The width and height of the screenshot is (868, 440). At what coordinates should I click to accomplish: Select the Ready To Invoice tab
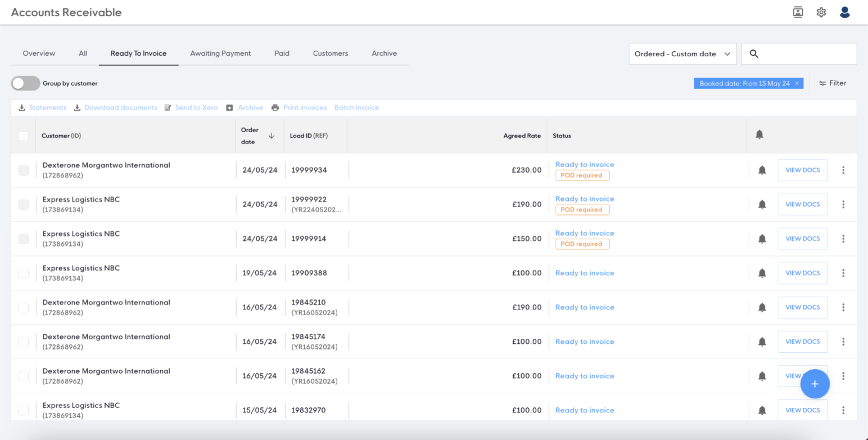(138, 53)
